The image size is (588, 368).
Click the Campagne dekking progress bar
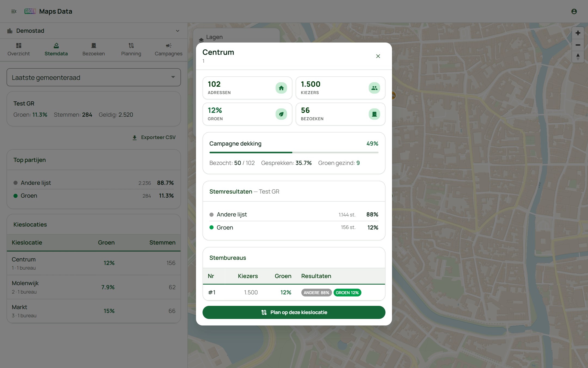click(294, 152)
